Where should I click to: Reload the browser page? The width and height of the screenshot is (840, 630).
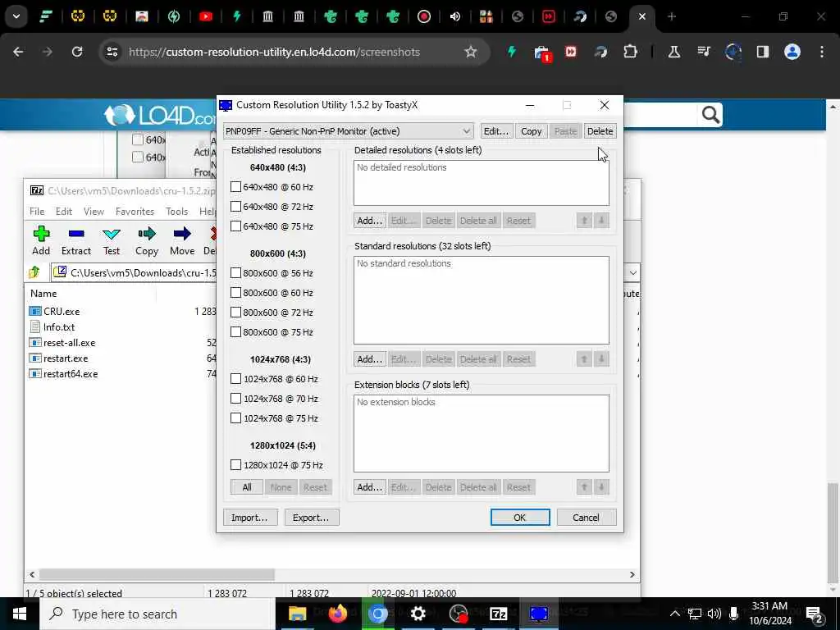[x=77, y=52]
